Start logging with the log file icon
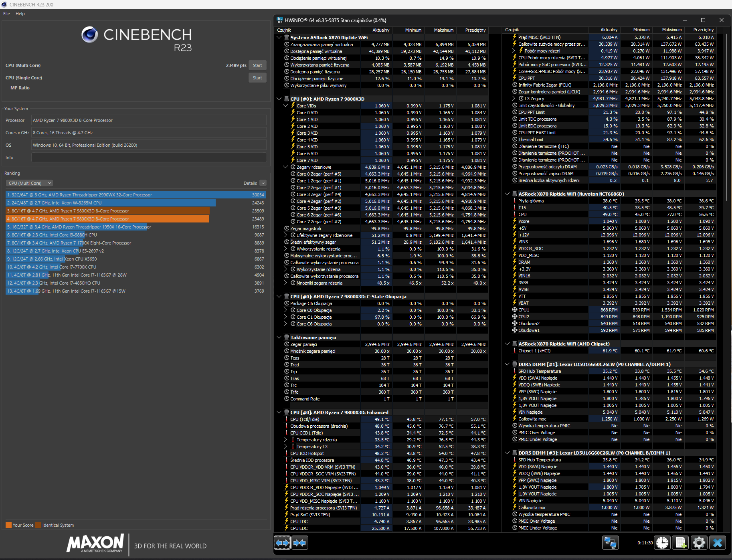The width and height of the screenshot is (732, 560). pos(681,543)
